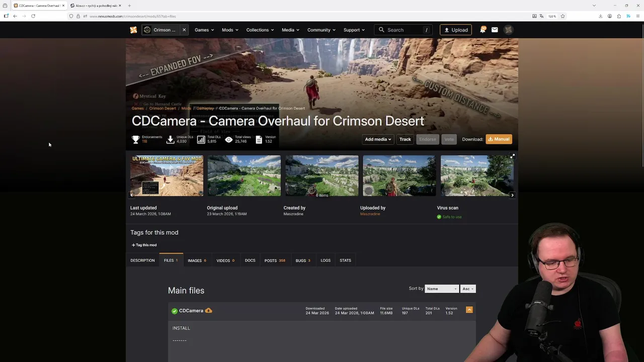The image size is (644, 362).
Task: Switch to the Alza.cz browser tab
Action: 96,6
